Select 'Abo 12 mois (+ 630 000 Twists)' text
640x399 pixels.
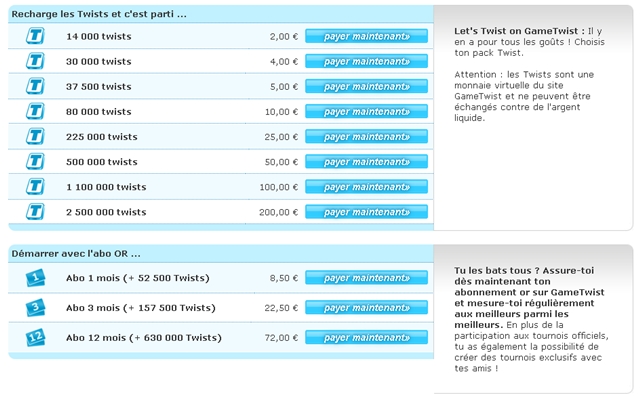click(x=144, y=338)
